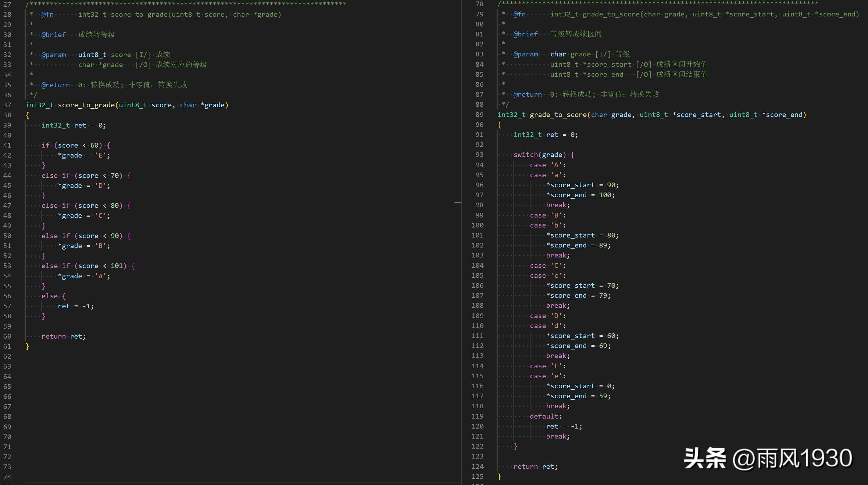Click the @brief '等级转成绩区间' comment
This screenshot has height=485, width=868.
(x=557, y=34)
